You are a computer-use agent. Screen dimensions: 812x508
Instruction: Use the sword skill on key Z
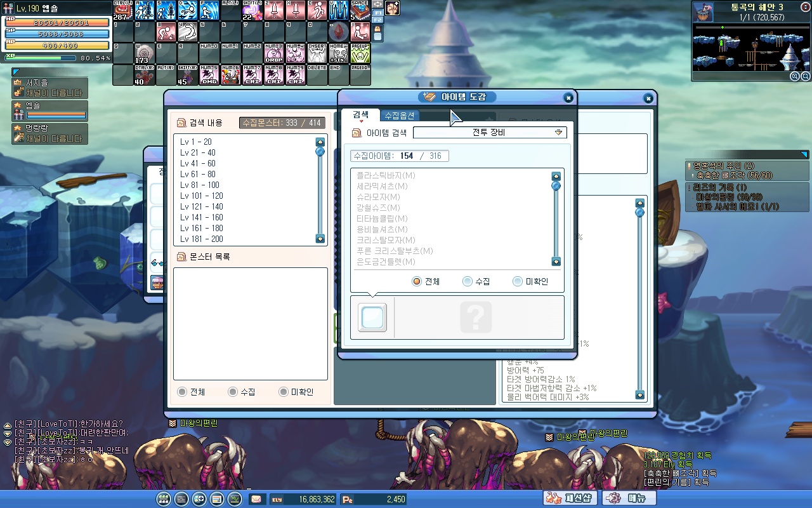pos(274,11)
